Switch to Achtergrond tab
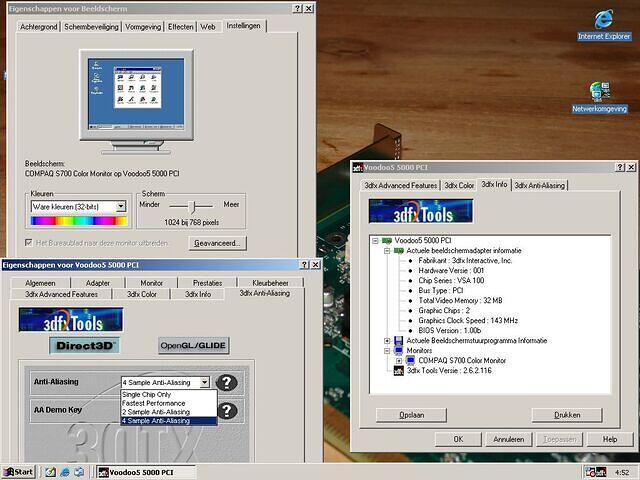The height and width of the screenshot is (480, 640). click(39, 27)
